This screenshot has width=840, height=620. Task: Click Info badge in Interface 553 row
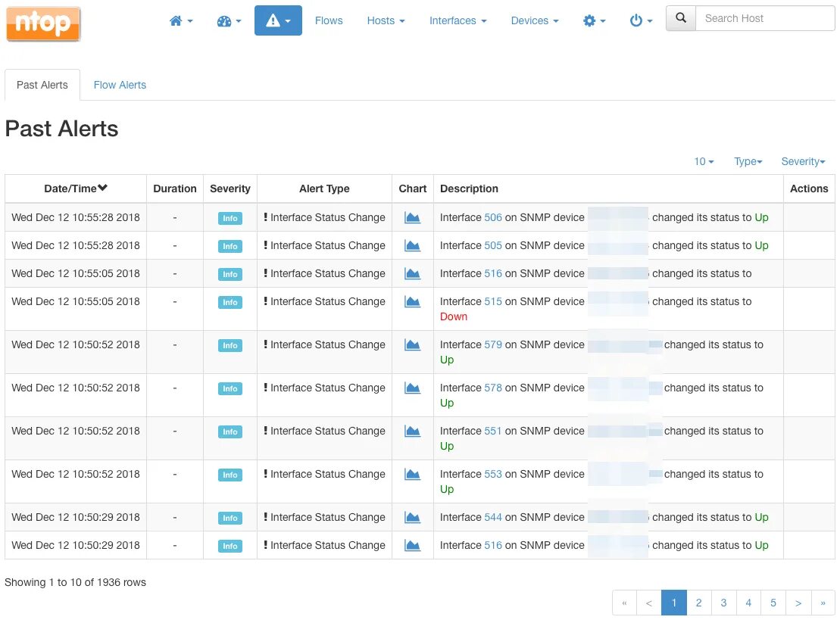coord(230,475)
